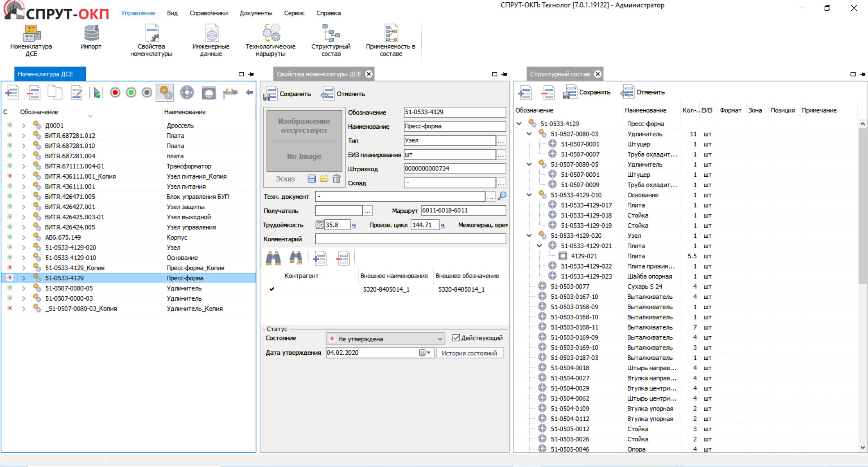868x467 pixels.
Task: Click magnifier beside Техн. документ field
Action: (x=502, y=196)
